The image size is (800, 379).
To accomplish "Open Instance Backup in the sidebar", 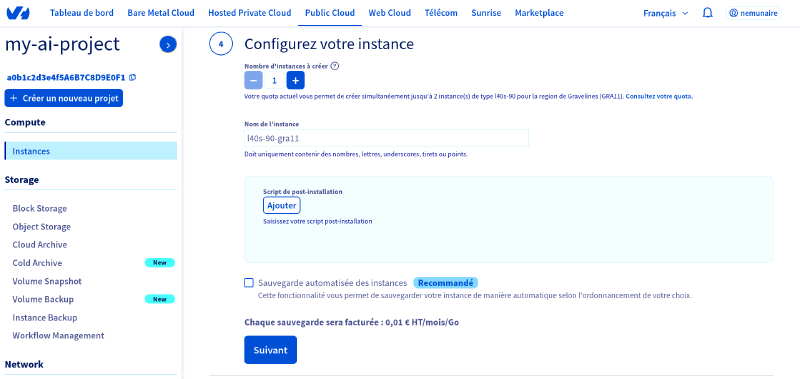I will pyautogui.click(x=45, y=317).
